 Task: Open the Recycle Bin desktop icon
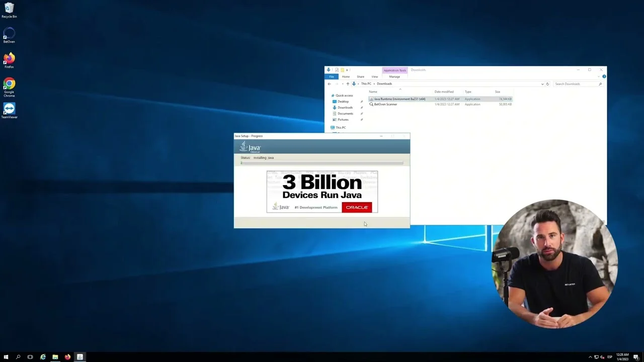(x=9, y=10)
